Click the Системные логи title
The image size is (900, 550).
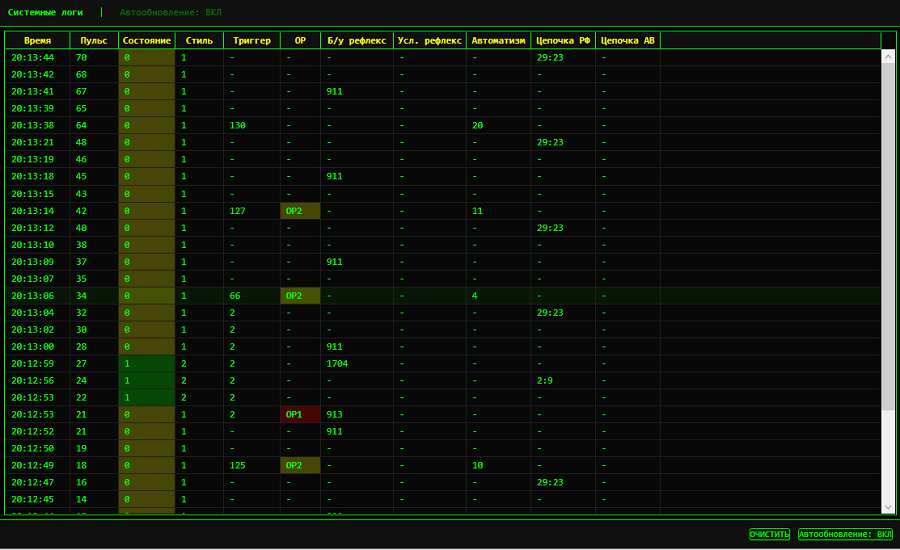(x=45, y=12)
